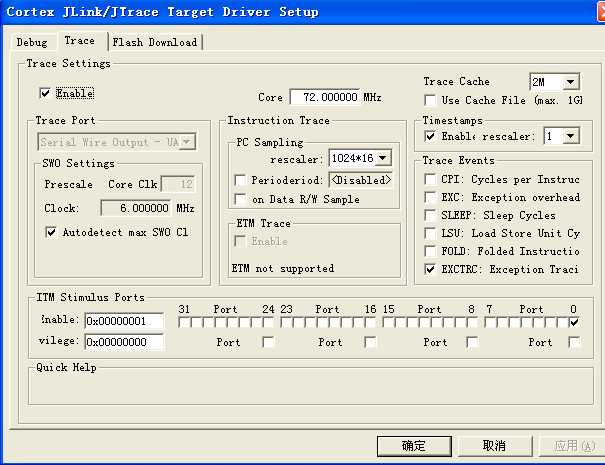Enable the Periodic Period checkbox
The width and height of the screenshot is (605, 465).
[x=240, y=180]
